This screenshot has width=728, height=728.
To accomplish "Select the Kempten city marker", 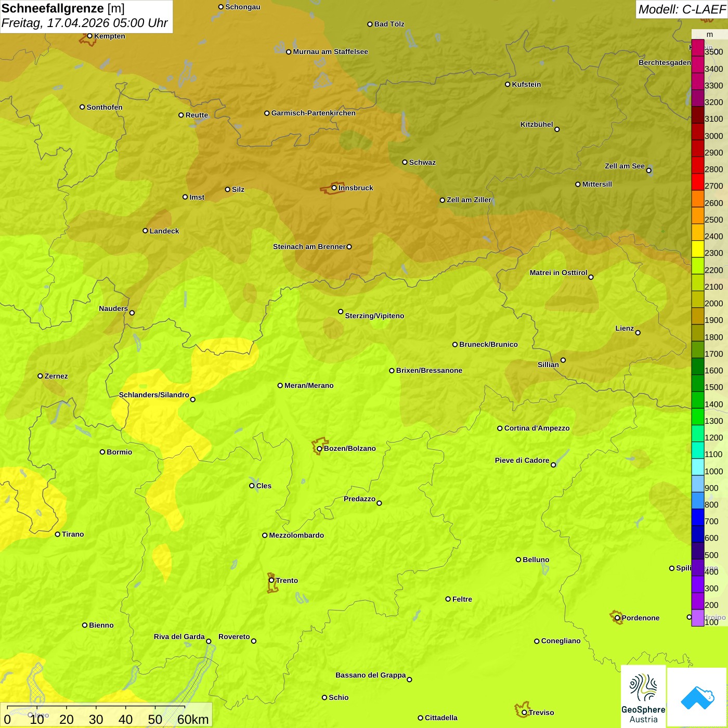I will (x=89, y=36).
